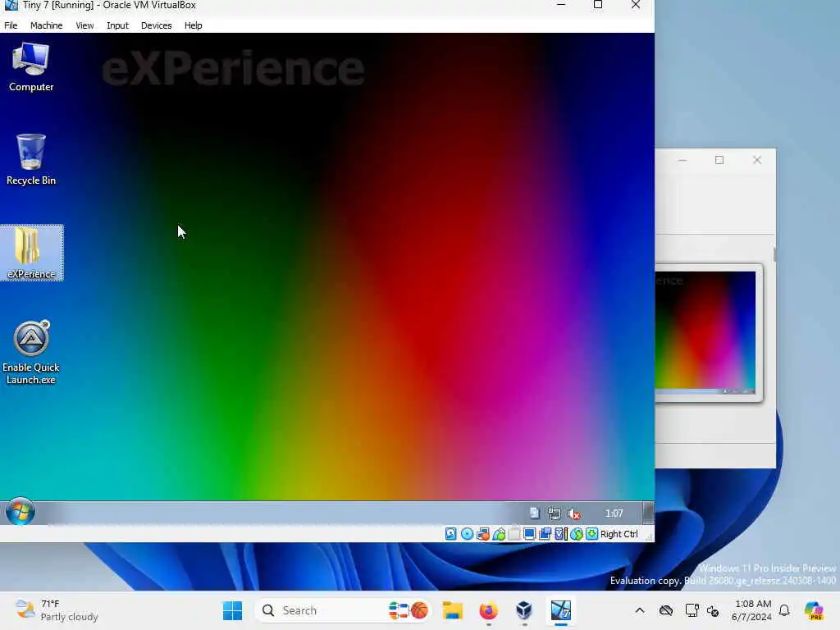The width and height of the screenshot is (840, 630).
Task: Click the guest Show Desktop strip
Action: tap(648, 513)
